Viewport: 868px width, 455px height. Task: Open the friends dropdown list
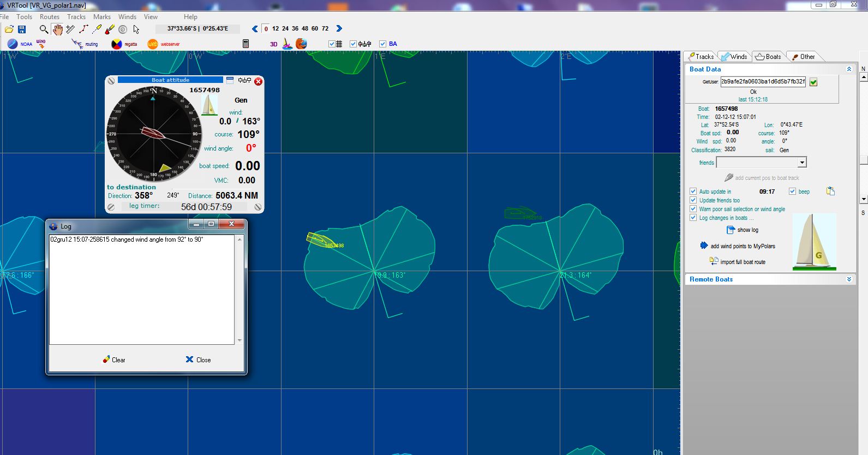point(801,163)
